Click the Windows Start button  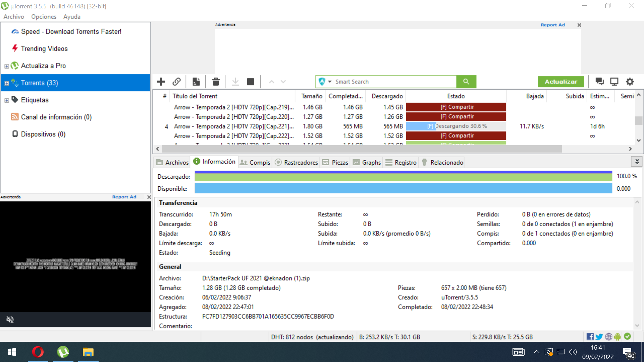pos(12,352)
